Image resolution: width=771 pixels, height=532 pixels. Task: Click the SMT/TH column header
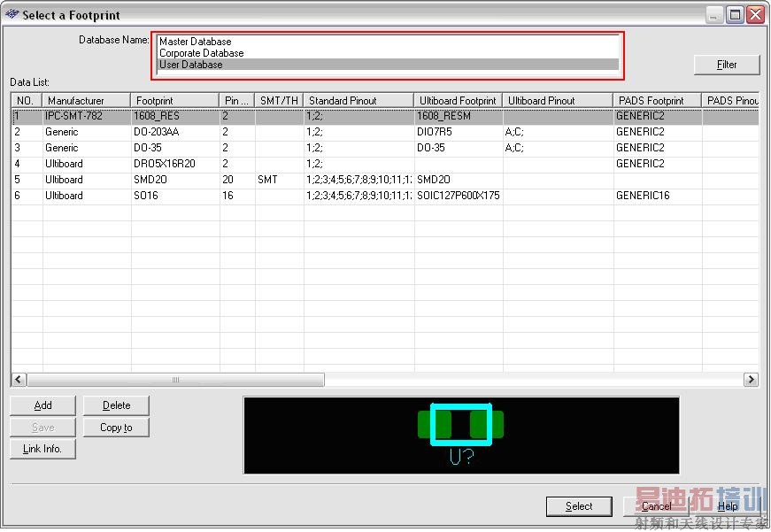coord(279,100)
